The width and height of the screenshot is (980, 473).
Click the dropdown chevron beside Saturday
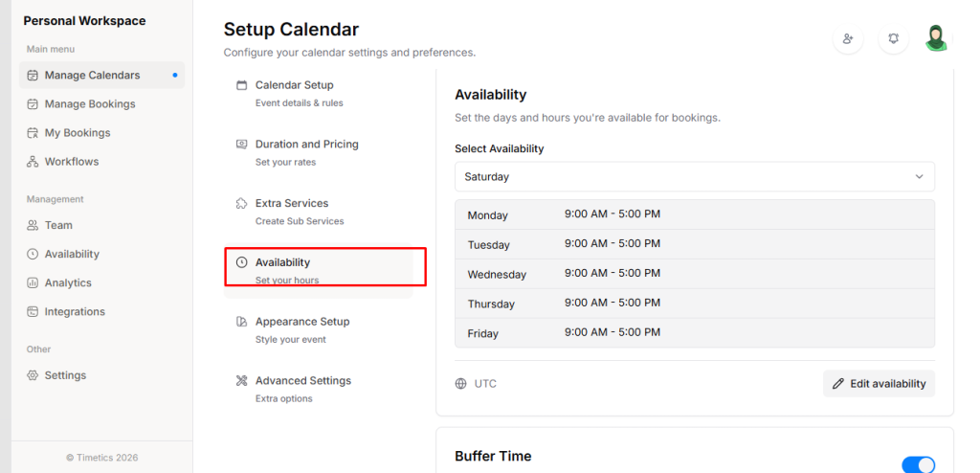(920, 177)
